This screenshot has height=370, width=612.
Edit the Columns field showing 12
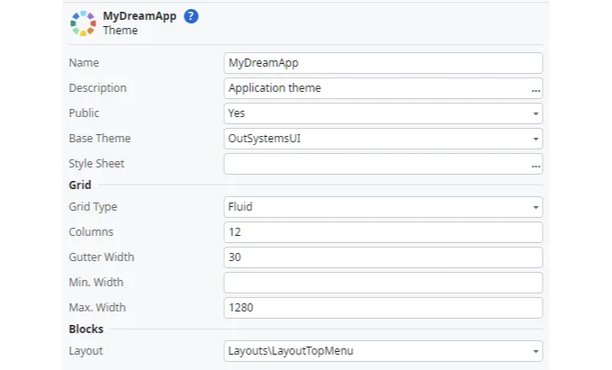[x=383, y=232]
